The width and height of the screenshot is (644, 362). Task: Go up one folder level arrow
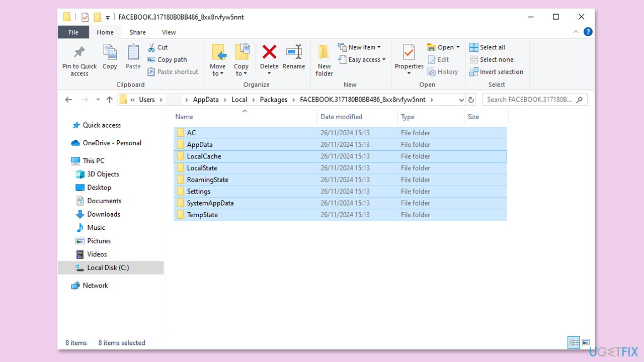(109, 100)
